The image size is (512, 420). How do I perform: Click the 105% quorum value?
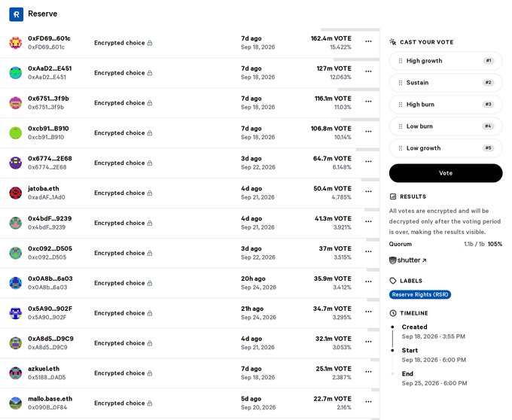[x=495, y=244]
